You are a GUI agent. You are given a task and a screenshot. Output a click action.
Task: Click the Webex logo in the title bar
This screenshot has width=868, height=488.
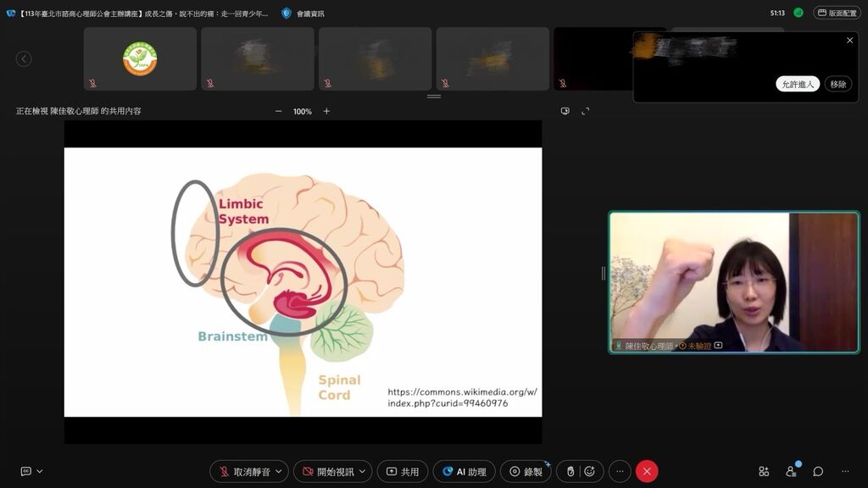point(10,14)
